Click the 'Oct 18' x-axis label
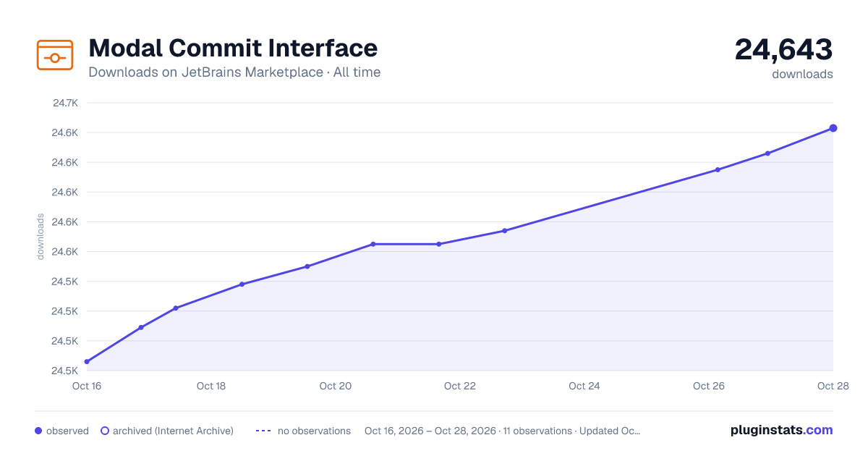The width and height of the screenshot is (868, 456). 211,386
